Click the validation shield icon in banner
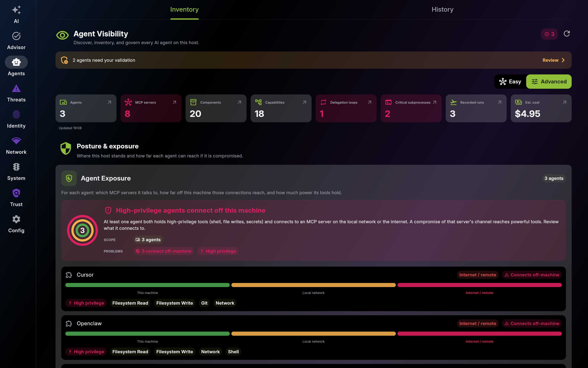588x368 pixels. click(64, 60)
